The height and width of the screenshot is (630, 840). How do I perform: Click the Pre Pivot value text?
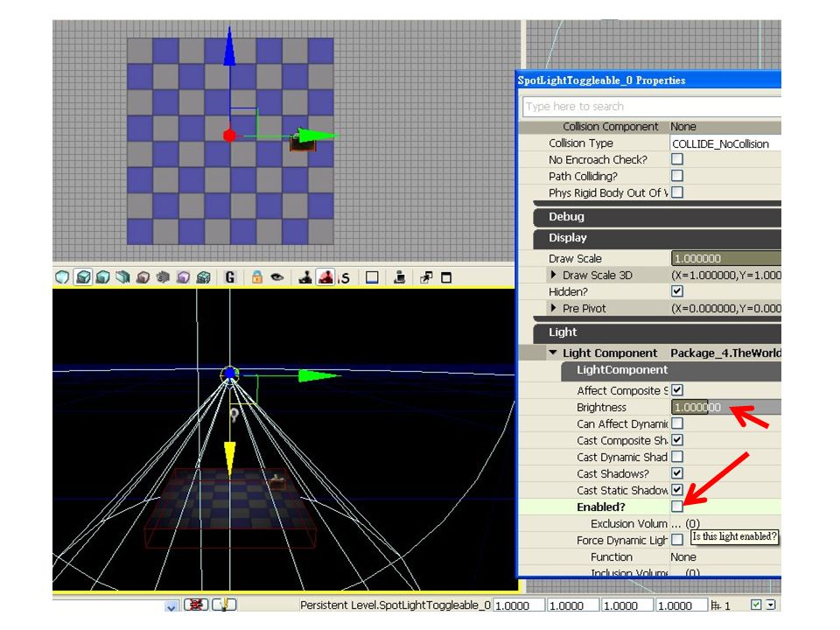coord(726,309)
